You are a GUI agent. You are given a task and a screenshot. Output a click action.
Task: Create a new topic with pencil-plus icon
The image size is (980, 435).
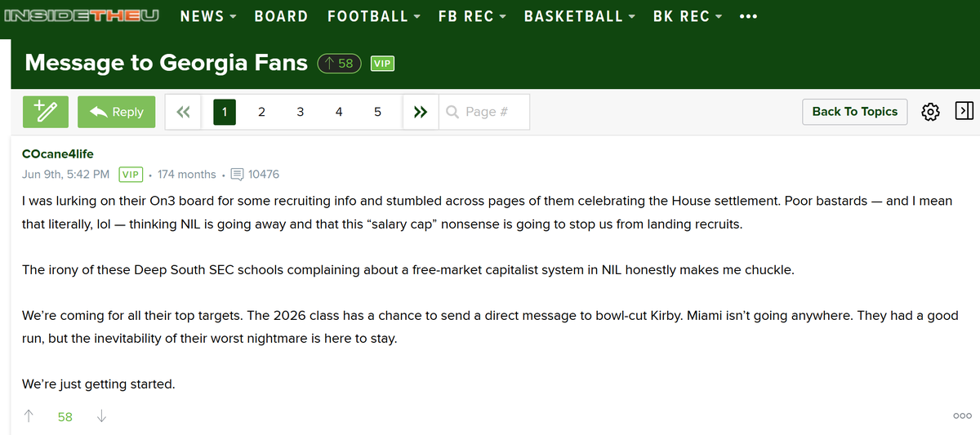click(45, 112)
